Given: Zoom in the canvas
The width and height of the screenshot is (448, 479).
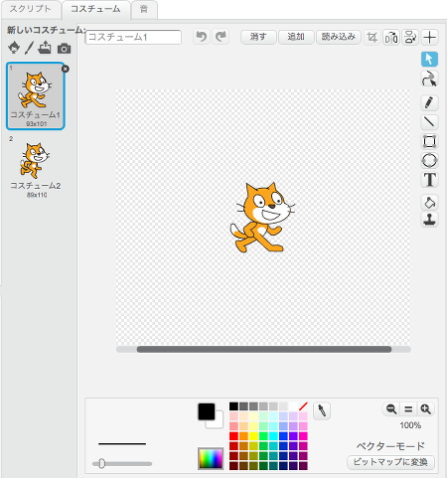Looking at the screenshot, I should [x=425, y=409].
